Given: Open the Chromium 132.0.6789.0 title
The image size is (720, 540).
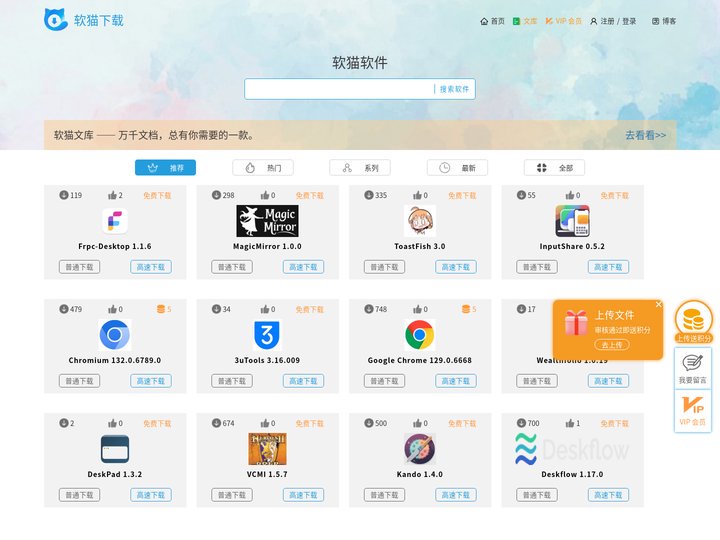Looking at the screenshot, I should click(115, 360).
